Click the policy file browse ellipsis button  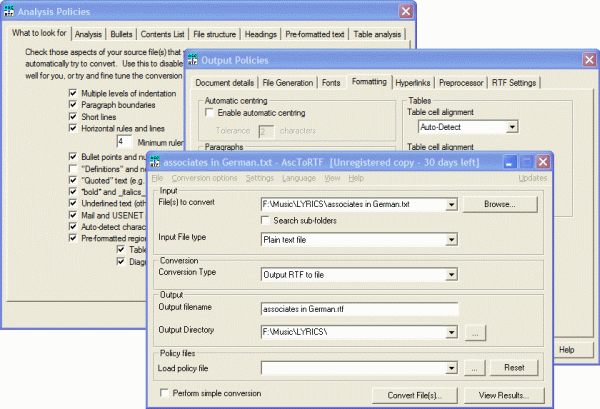tap(478, 368)
